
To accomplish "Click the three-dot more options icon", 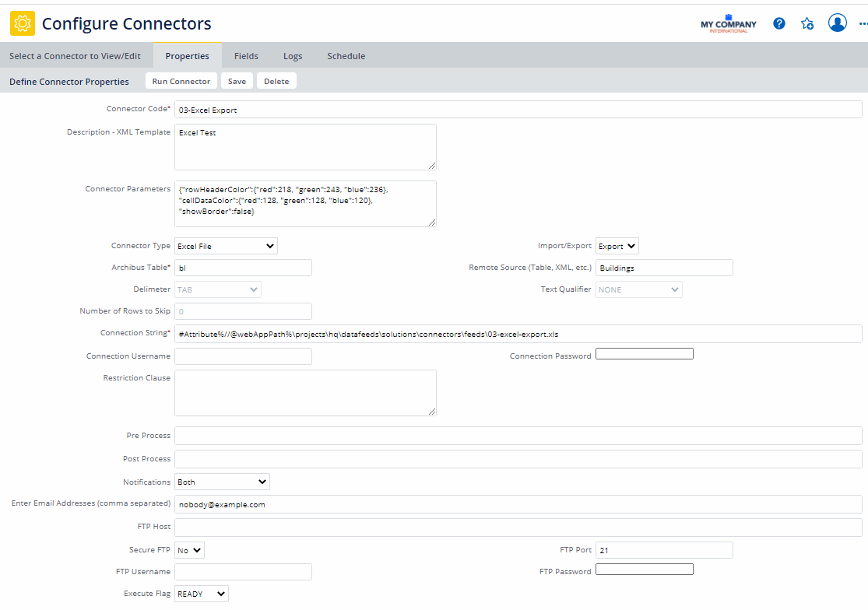I will point(861,23).
